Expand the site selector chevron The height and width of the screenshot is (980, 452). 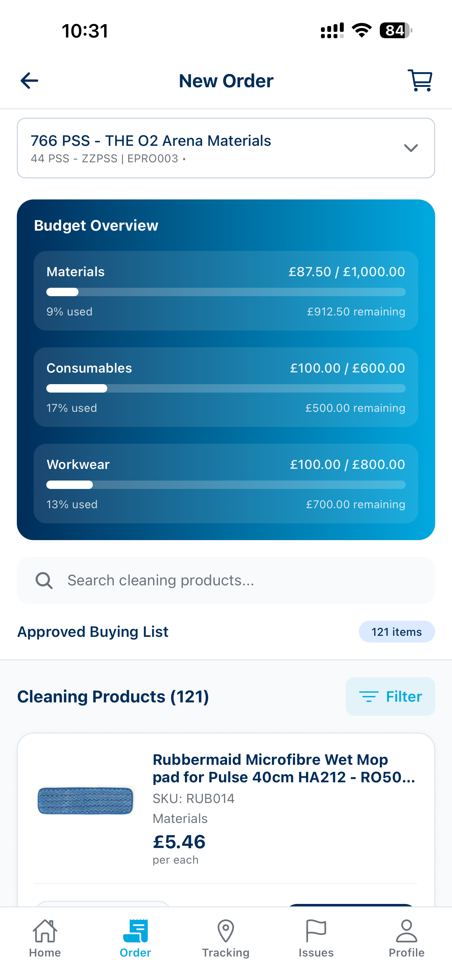point(411,148)
